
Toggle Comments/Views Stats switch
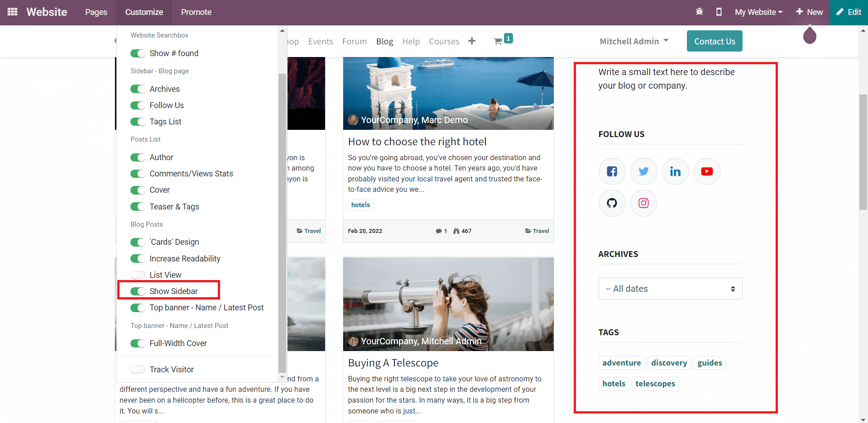(x=138, y=174)
